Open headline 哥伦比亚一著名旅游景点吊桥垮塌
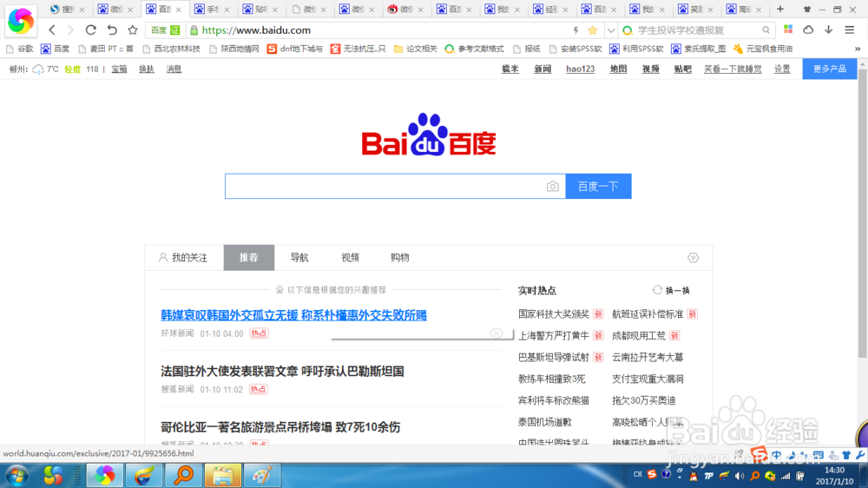868x488 pixels. pyautogui.click(x=280, y=427)
